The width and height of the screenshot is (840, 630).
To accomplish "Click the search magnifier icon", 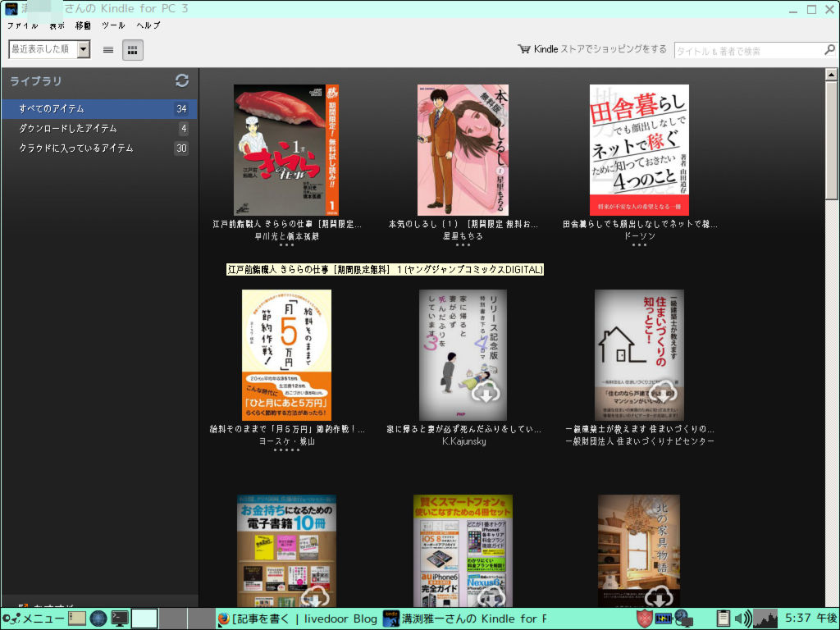I will click(829, 50).
